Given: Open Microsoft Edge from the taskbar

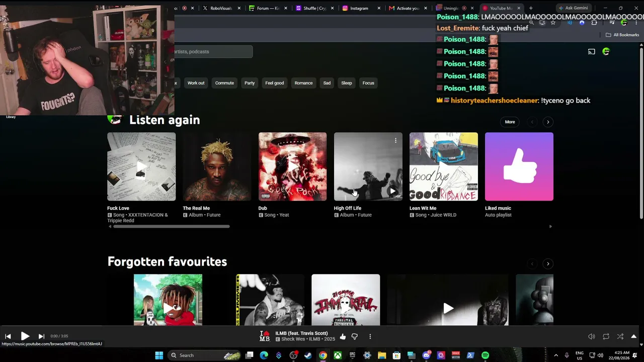Looking at the screenshot, I should (264, 355).
